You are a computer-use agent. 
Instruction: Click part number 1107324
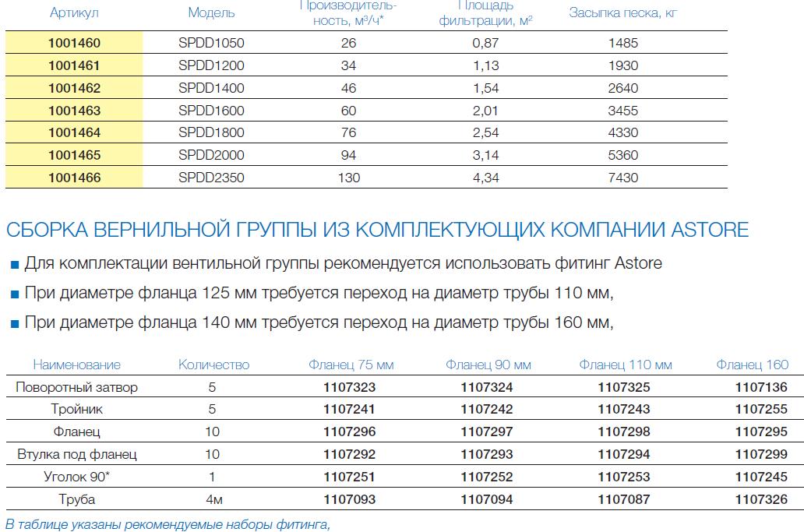[487, 387]
